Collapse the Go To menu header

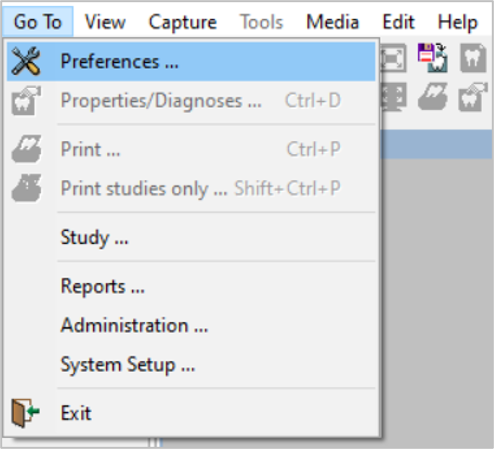click(x=38, y=22)
